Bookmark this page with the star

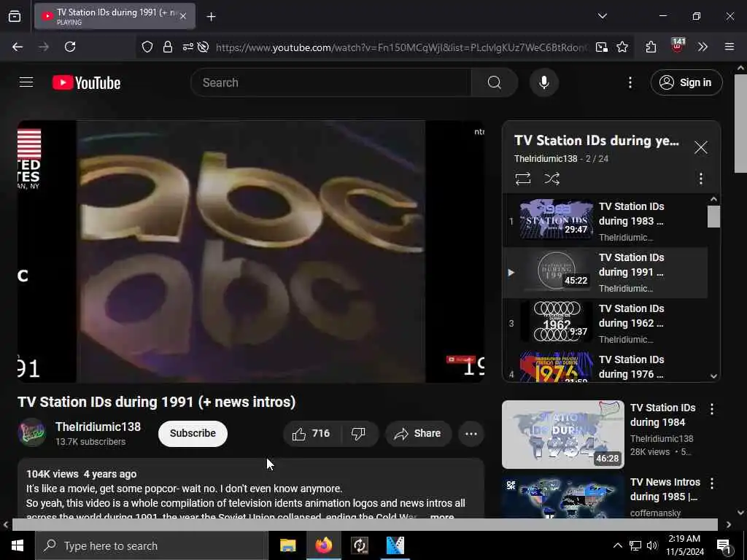coord(622,47)
